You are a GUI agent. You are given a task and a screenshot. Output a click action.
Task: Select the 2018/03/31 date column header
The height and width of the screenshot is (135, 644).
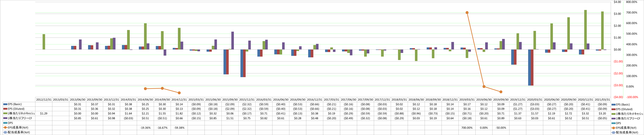point(399,100)
